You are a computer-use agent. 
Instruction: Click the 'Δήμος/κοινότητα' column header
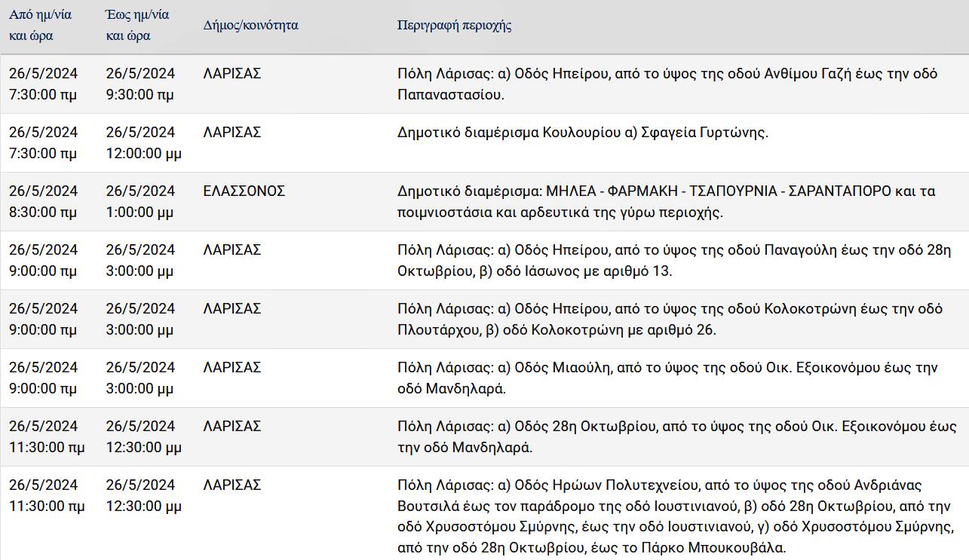[251, 25]
